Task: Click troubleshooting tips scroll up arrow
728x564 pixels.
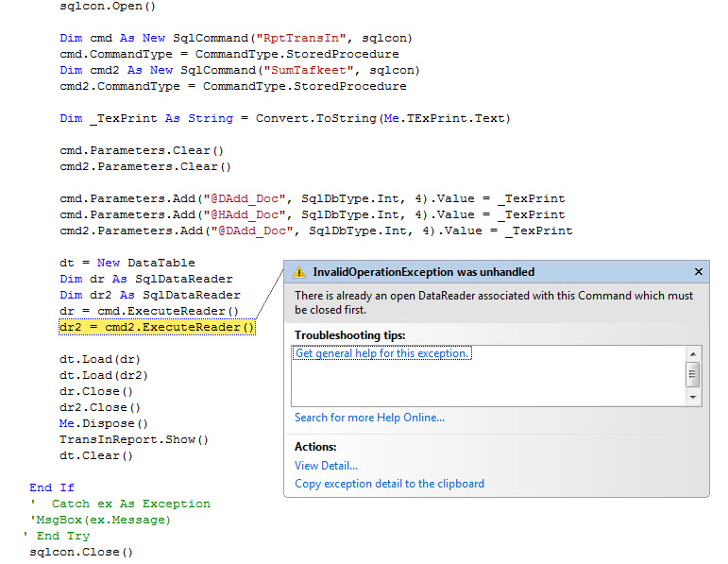Action: pyautogui.click(x=693, y=354)
